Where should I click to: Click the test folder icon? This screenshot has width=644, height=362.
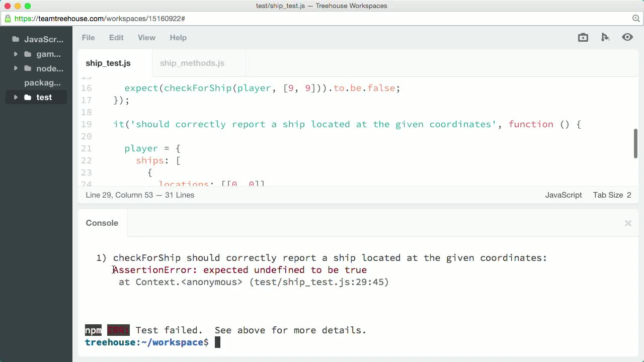28,98
